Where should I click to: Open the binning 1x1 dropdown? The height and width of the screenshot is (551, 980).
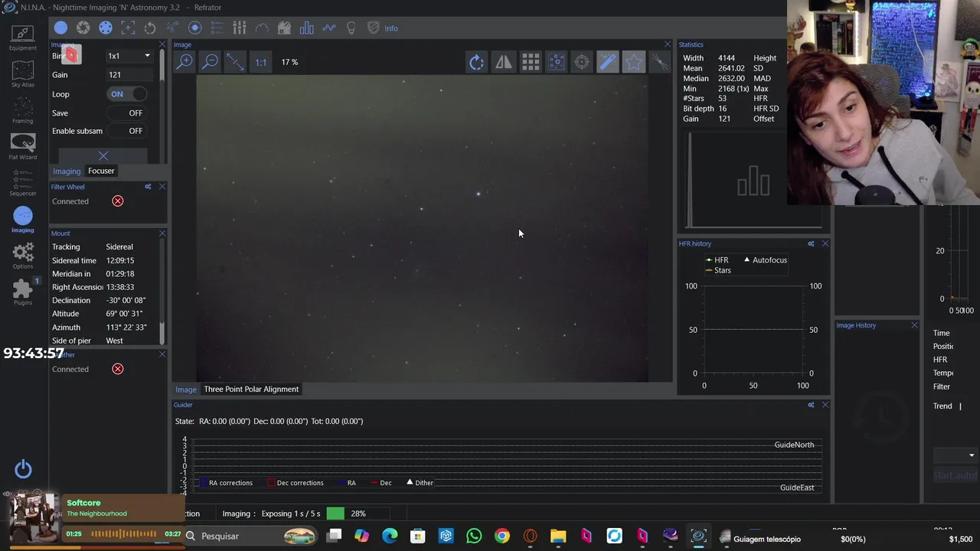129,56
